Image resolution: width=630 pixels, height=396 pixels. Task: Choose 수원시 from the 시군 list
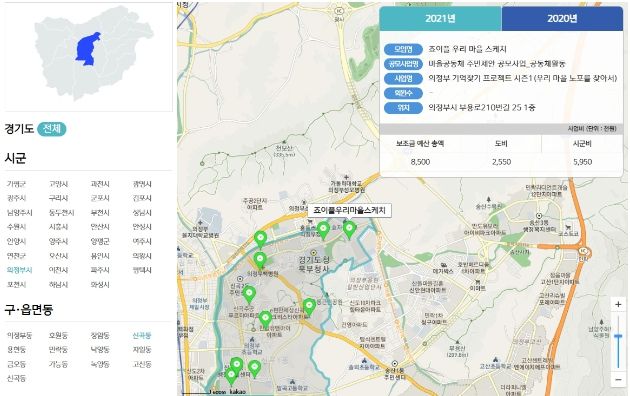pos(16,227)
